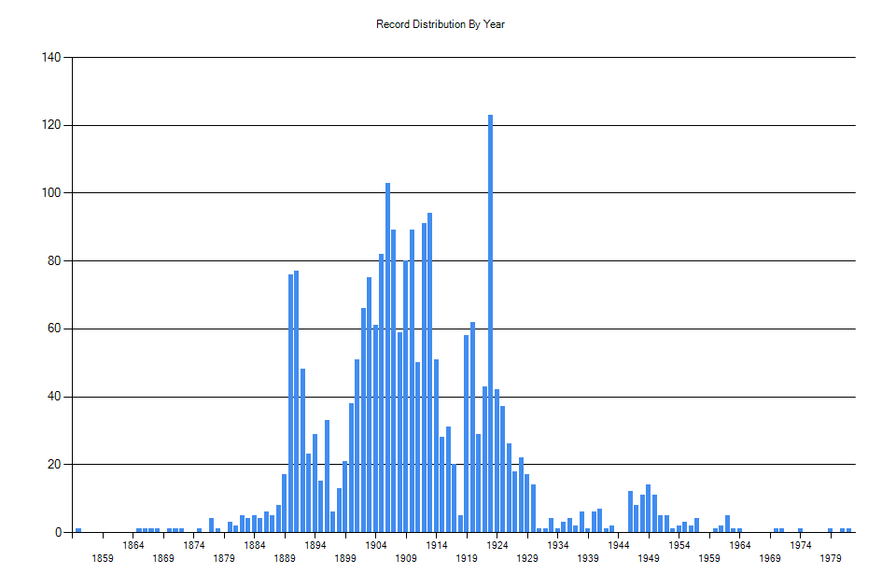This screenshot has height=588, width=882.
Task: Click the 1909 x-axis year label
Action: [x=406, y=558]
